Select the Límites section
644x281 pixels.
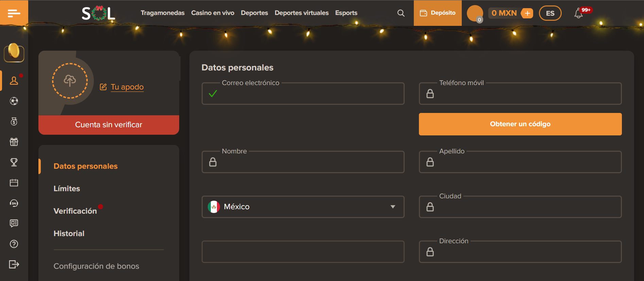67,188
